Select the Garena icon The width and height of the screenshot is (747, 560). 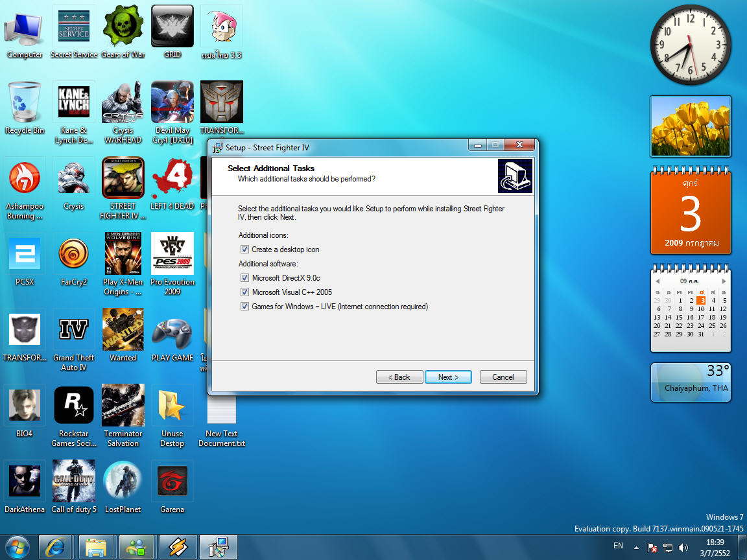pyautogui.click(x=172, y=487)
